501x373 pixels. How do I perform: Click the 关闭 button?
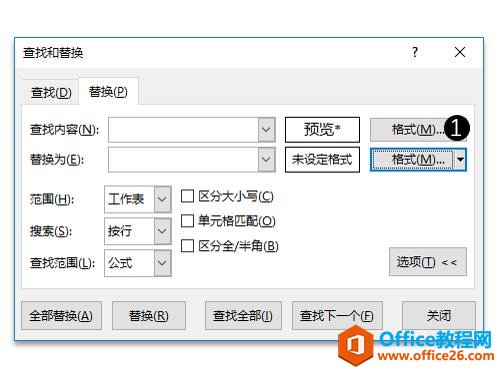(x=439, y=316)
